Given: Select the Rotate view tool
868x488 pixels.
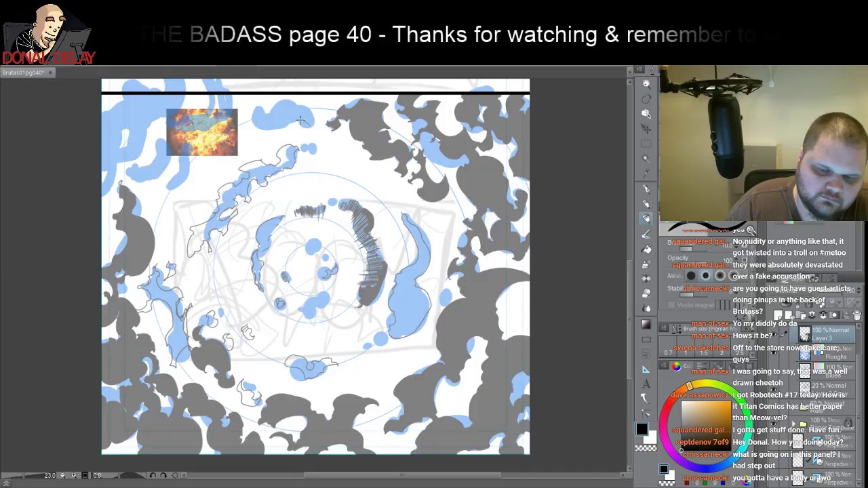Looking at the screenshot, I should click(646, 99).
